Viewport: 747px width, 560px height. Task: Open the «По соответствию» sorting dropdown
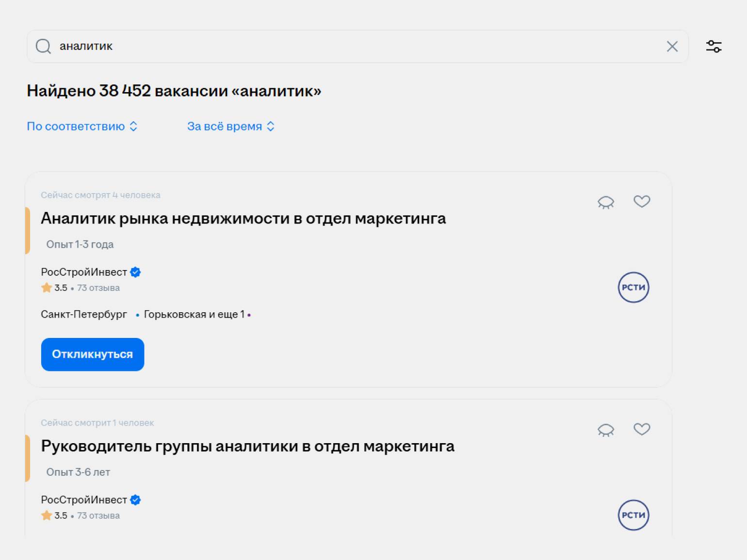point(82,127)
